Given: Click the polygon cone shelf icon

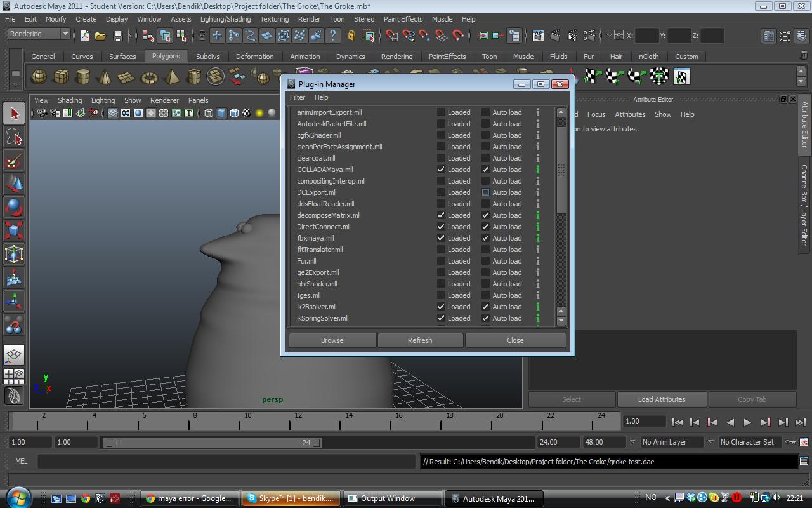Looking at the screenshot, I should (105, 77).
